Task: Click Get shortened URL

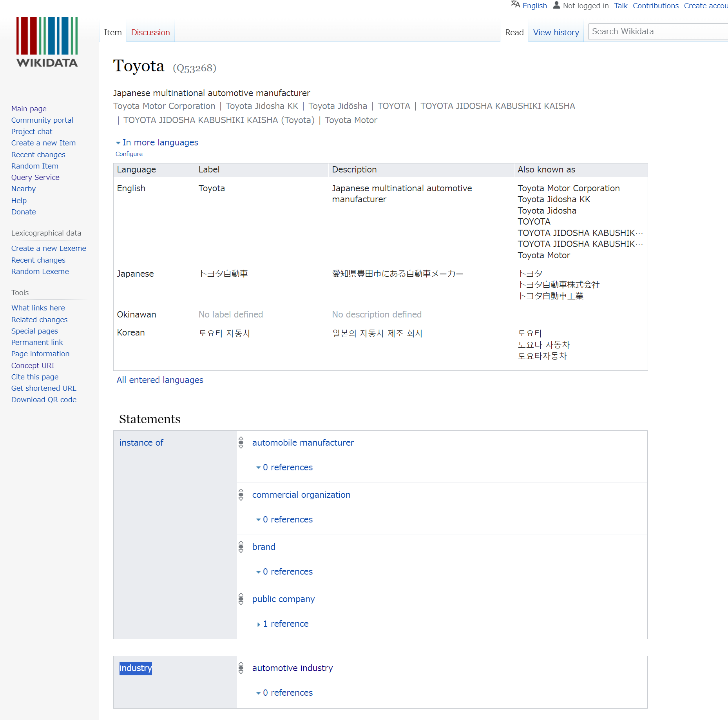Action: coord(44,388)
